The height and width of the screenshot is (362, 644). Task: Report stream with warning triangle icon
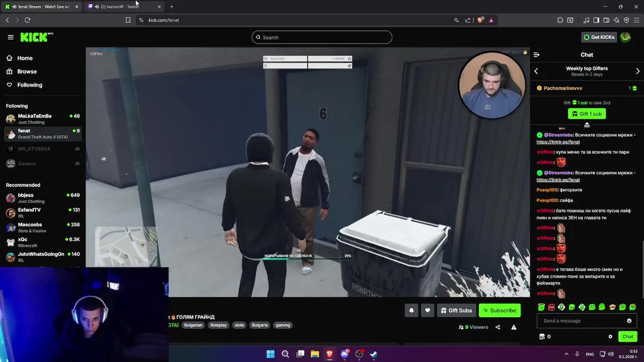514,327
